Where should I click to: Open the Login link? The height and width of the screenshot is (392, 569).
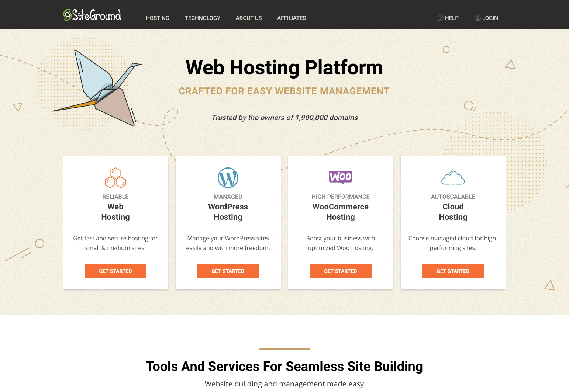pyautogui.click(x=486, y=18)
